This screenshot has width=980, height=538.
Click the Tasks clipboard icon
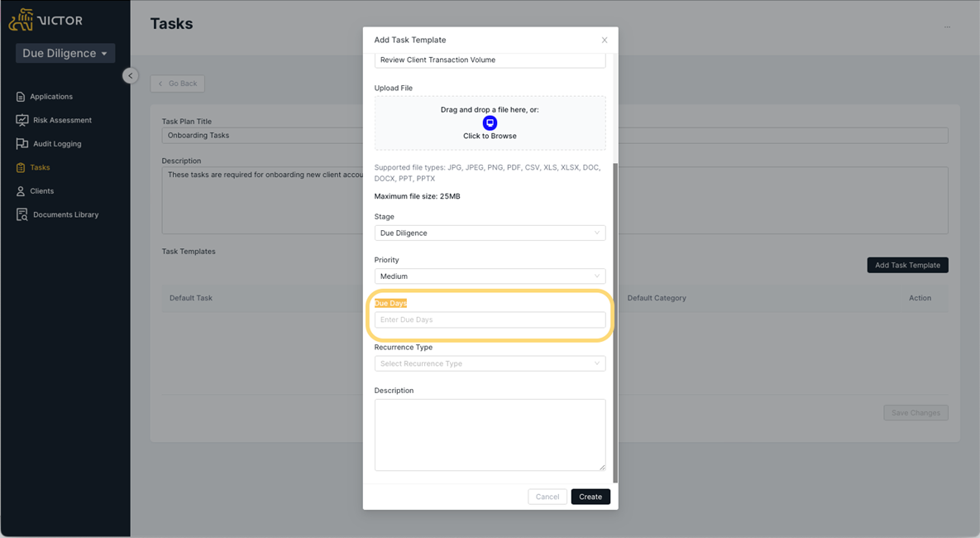[21, 168]
